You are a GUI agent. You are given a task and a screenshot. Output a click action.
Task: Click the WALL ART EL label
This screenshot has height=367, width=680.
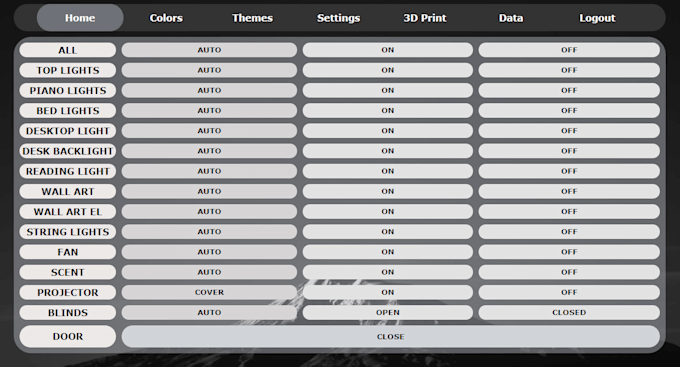pyautogui.click(x=68, y=211)
